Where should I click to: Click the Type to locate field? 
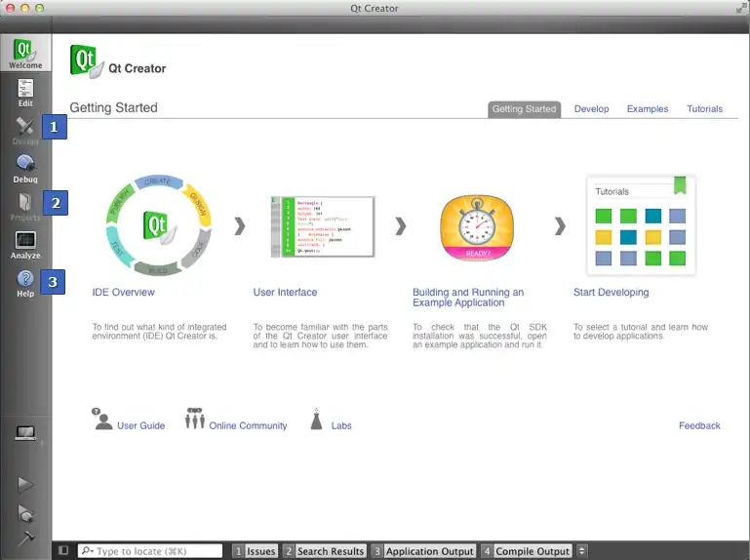[156, 551]
